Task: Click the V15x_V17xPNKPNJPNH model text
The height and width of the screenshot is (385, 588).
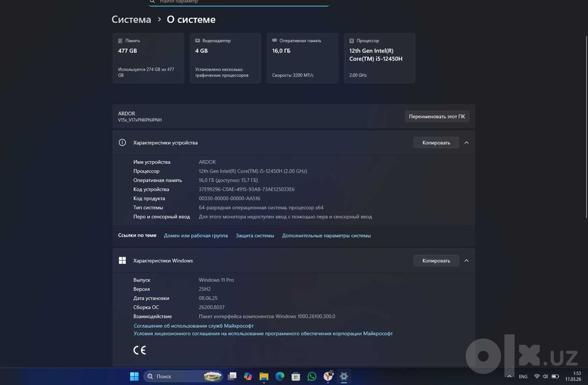Action: (x=140, y=120)
